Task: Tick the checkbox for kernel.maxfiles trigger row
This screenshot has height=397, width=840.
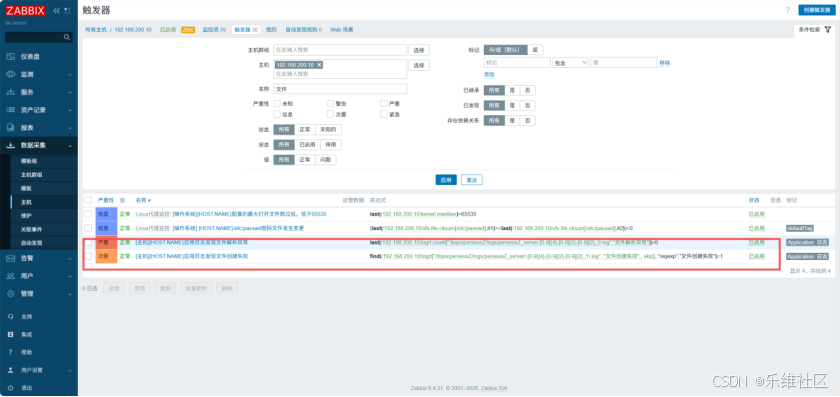Action: click(x=88, y=214)
